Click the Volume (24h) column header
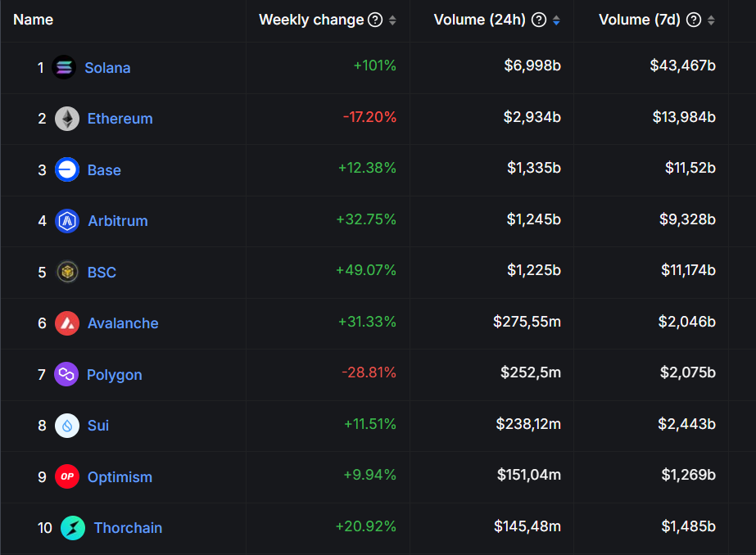 (x=480, y=20)
